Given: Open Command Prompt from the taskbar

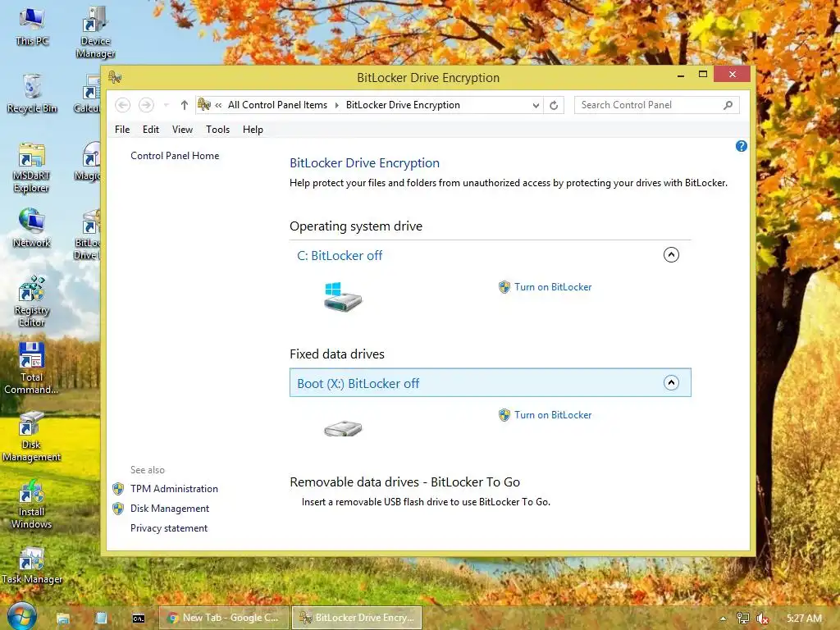Looking at the screenshot, I should (138, 619).
